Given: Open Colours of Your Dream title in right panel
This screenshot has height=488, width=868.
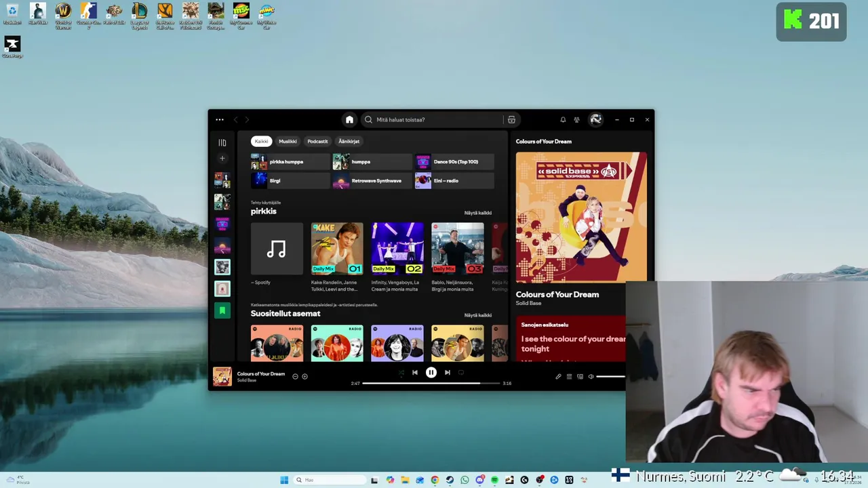Looking at the screenshot, I should tap(557, 295).
